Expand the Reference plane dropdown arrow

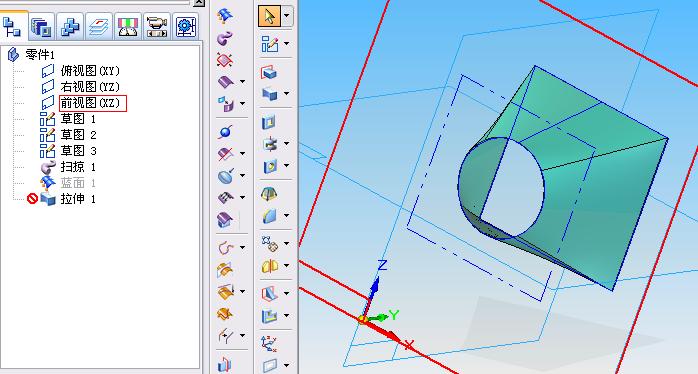(286, 366)
